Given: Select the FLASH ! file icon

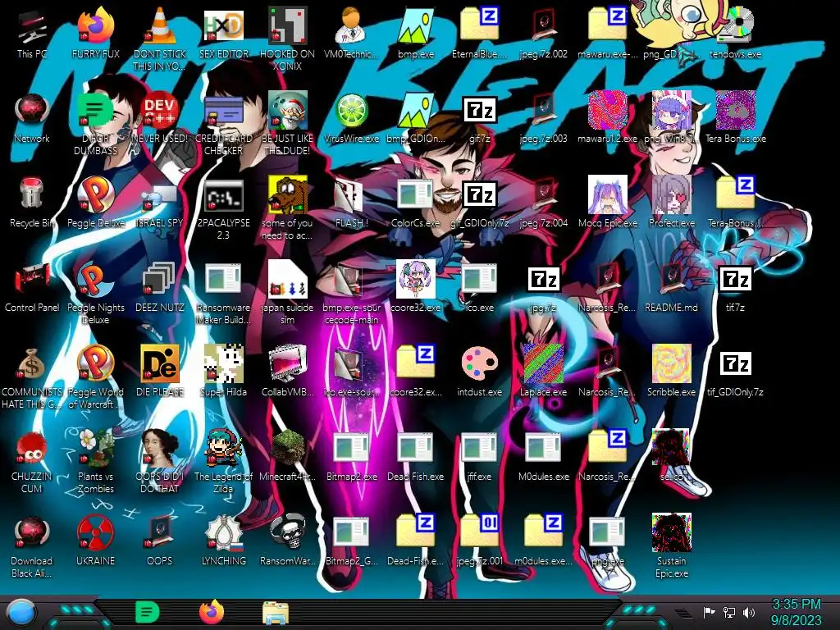Looking at the screenshot, I should 351,203.
